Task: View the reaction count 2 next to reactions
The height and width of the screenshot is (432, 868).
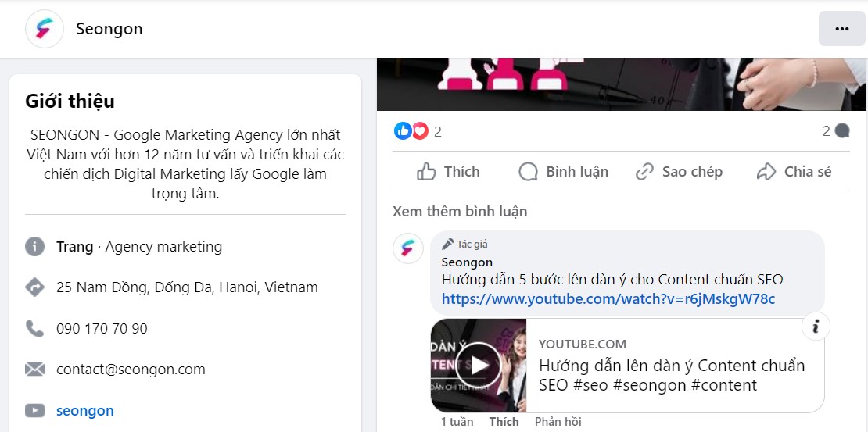Action: tap(437, 132)
